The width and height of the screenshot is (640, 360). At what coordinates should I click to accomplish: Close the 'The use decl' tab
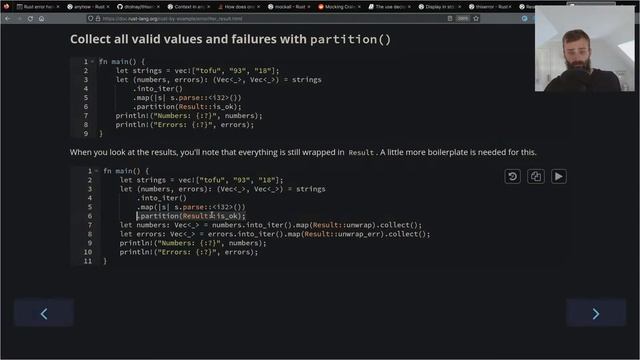click(x=409, y=7)
